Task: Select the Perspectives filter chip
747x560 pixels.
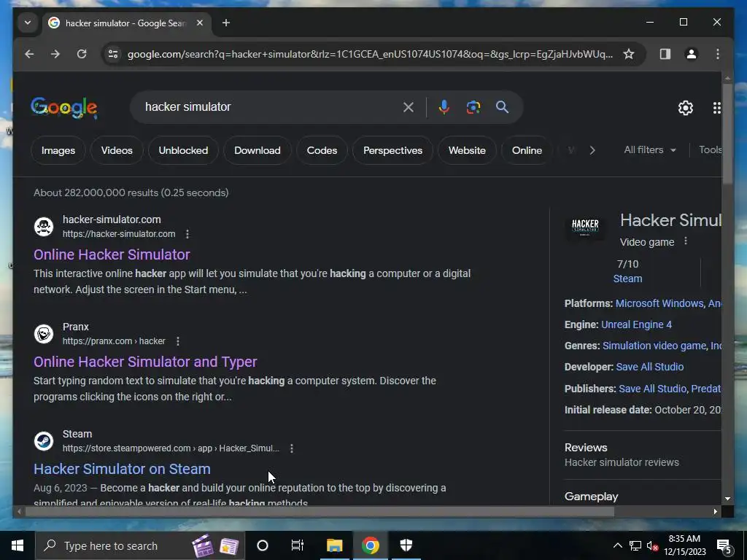Action: 392,150
